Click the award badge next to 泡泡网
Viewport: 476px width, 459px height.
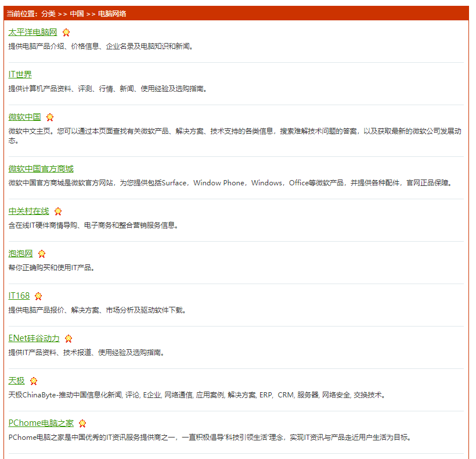pyautogui.click(x=42, y=254)
